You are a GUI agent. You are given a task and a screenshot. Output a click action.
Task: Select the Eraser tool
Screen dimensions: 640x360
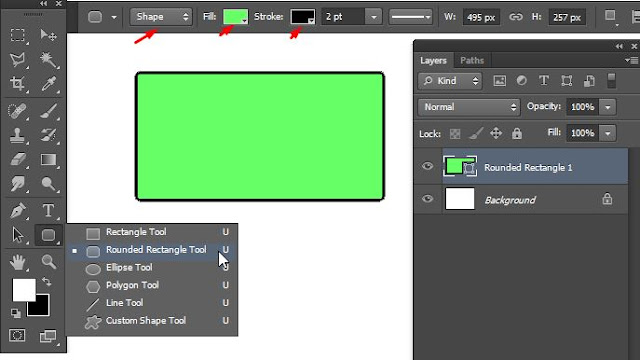[x=18, y=160]
